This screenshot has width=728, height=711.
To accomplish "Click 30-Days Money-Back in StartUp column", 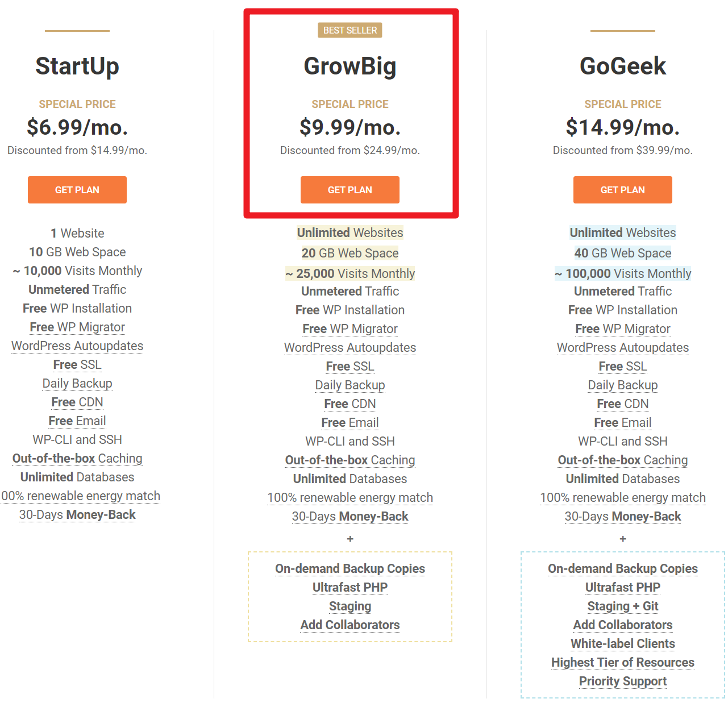I will click(x=77, y=515).
